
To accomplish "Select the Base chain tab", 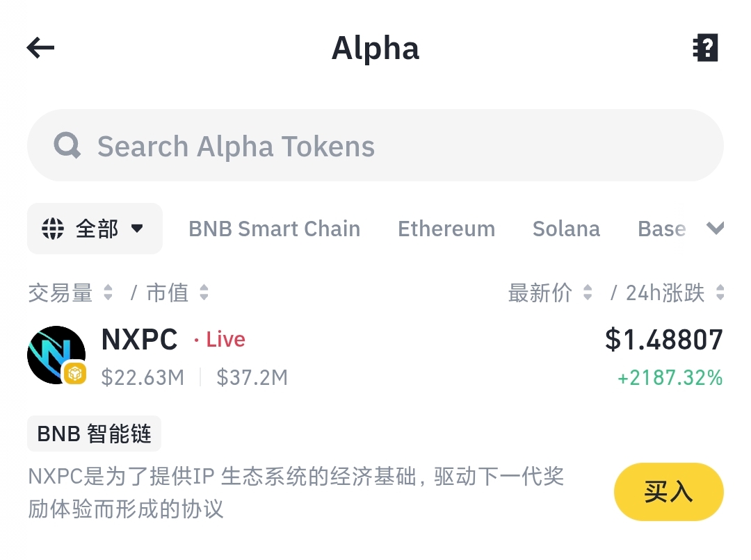I will pos(661,229).
